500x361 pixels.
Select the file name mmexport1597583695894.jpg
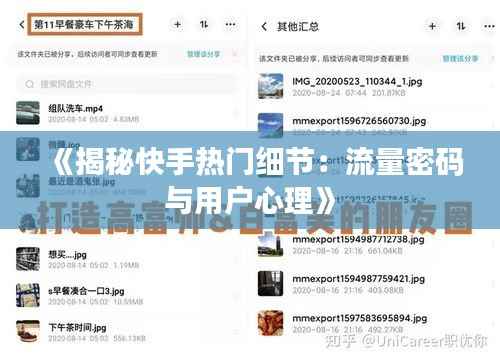[360, 318]
